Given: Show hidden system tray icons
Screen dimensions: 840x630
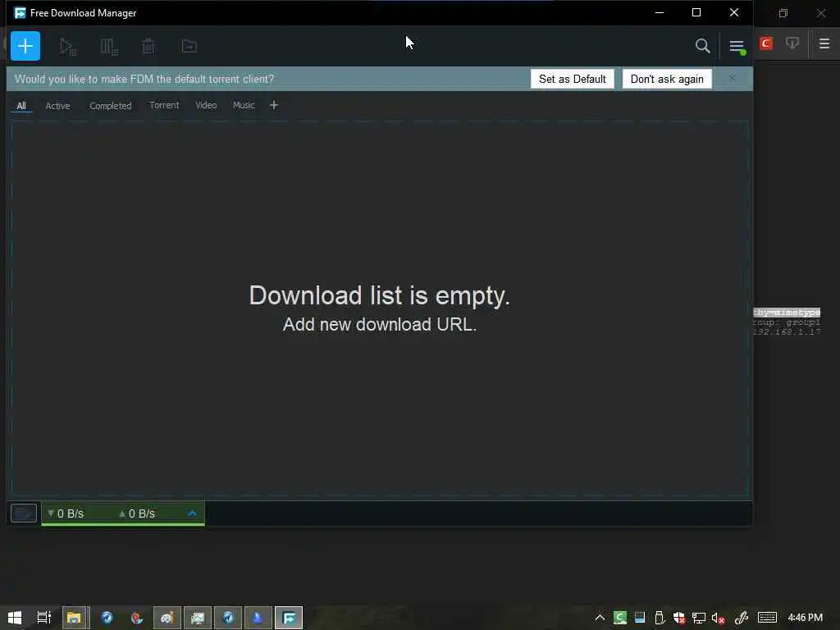Looking at the screenshot, I should click(600, 618).
